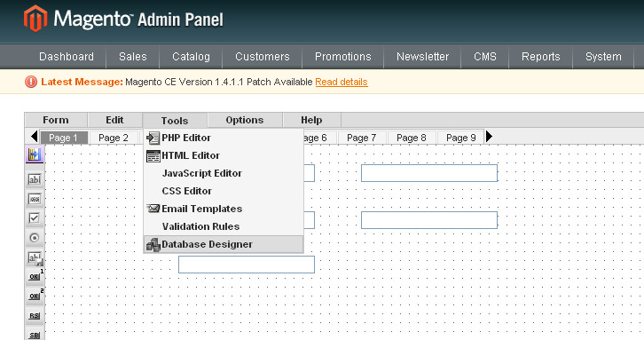Click the HTML Editor menu icon

(153, 156)
